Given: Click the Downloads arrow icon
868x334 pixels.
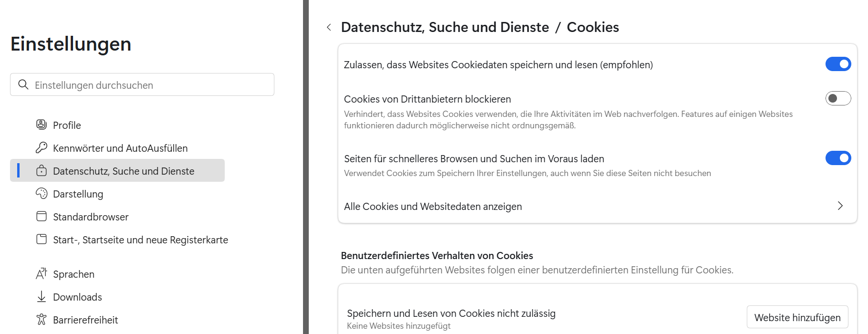Looking at the screenshot, I should click(42, 297).
